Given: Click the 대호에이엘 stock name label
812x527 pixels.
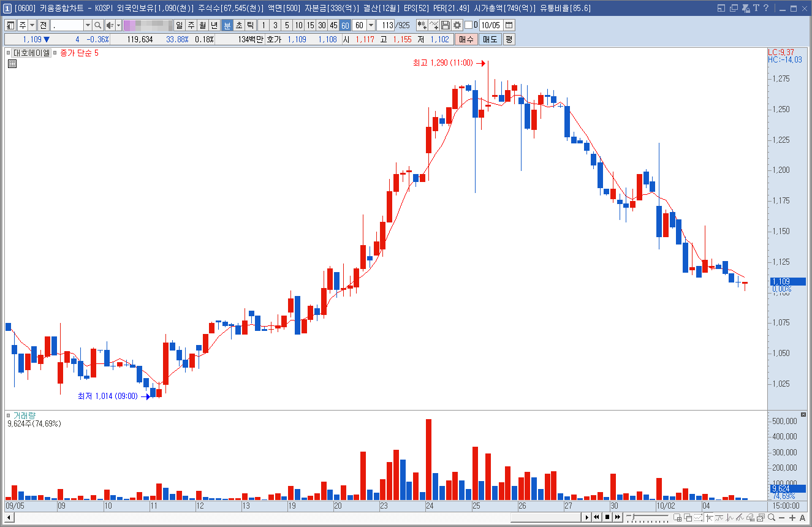Looking at the screenshot, I should point(32,53).
